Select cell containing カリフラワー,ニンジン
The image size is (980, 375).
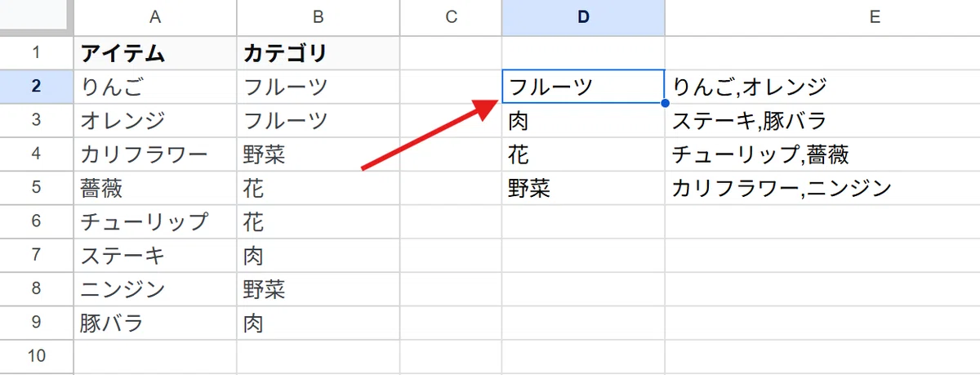822,188
